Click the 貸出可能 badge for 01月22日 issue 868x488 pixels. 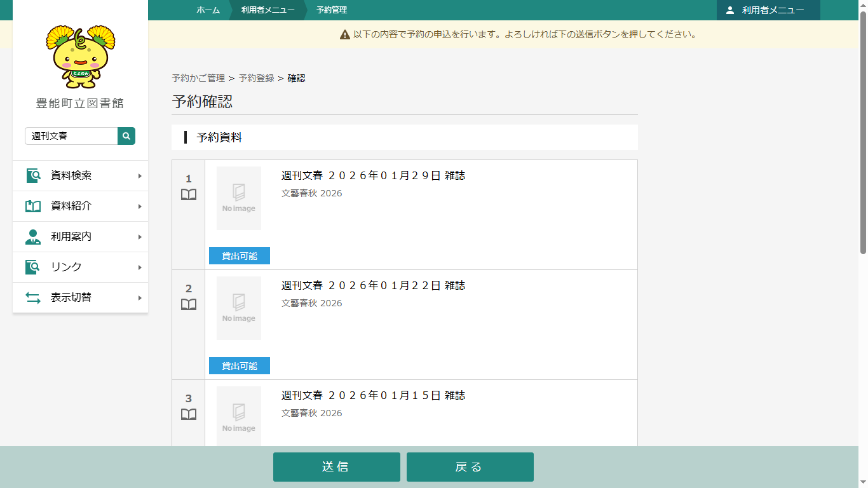pos(240,366)
